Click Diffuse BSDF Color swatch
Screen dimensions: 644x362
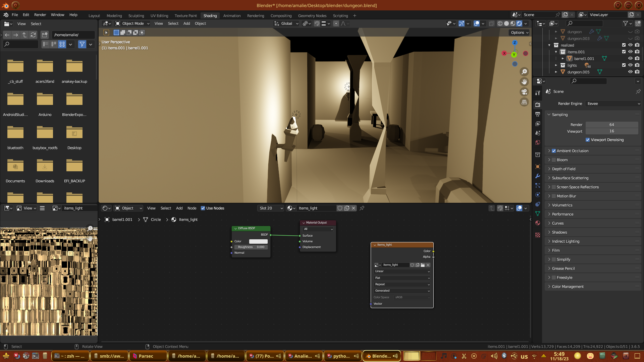pyautogui.click(x=258, y=241)
